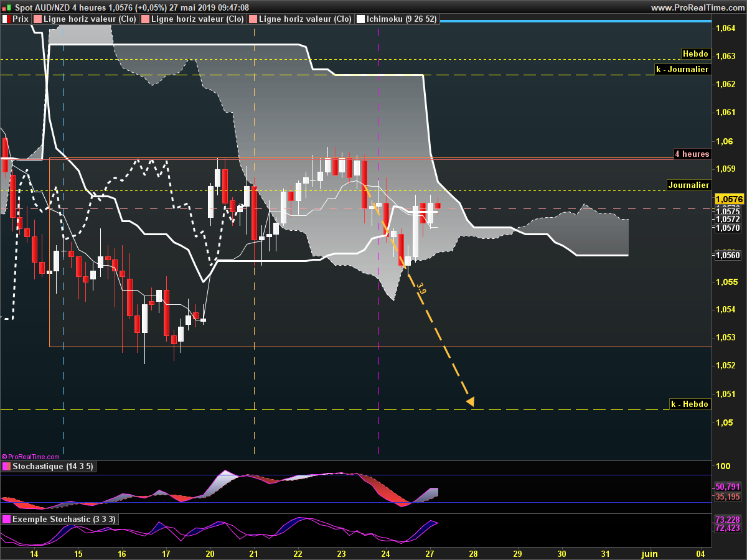
Task: Click date 20 on time axis
Action: [x=210, y=554]
